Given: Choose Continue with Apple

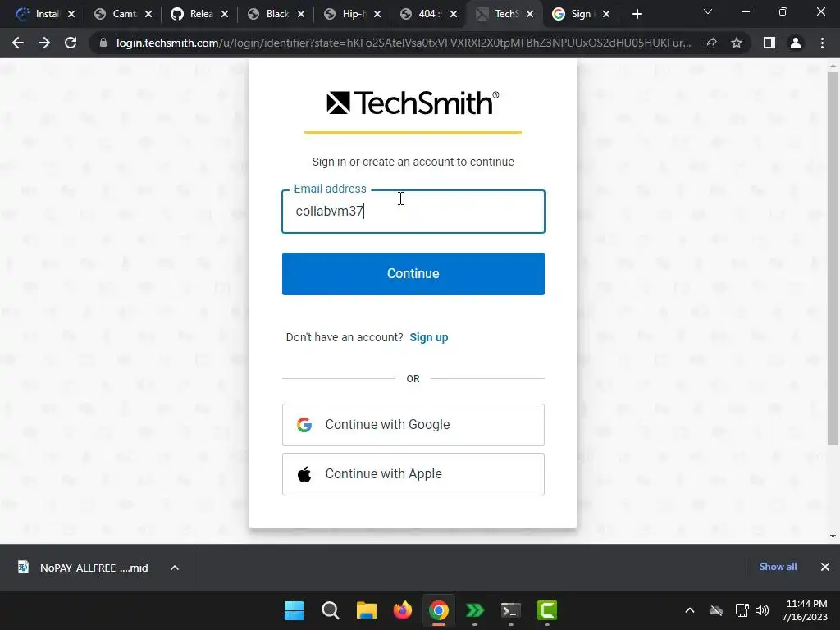Looking at the screenshot, I should point(413,474).
